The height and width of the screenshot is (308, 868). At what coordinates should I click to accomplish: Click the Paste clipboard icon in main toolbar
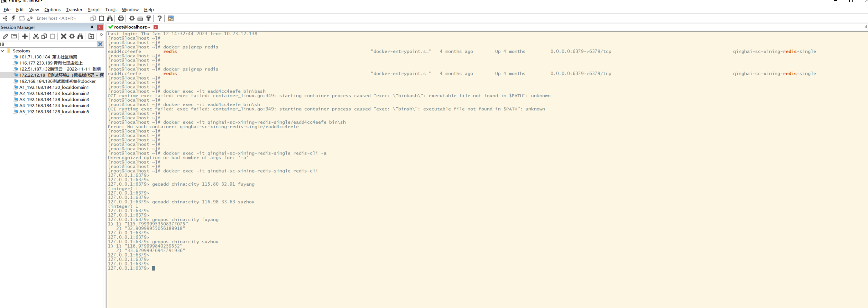[101, 18]
